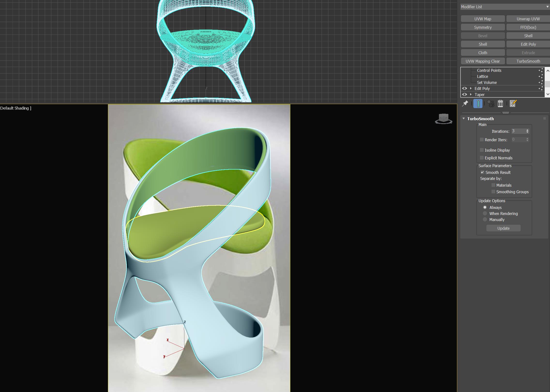
Task: Click the ViewCube in the perspective viewport
Action: (444, 119)
